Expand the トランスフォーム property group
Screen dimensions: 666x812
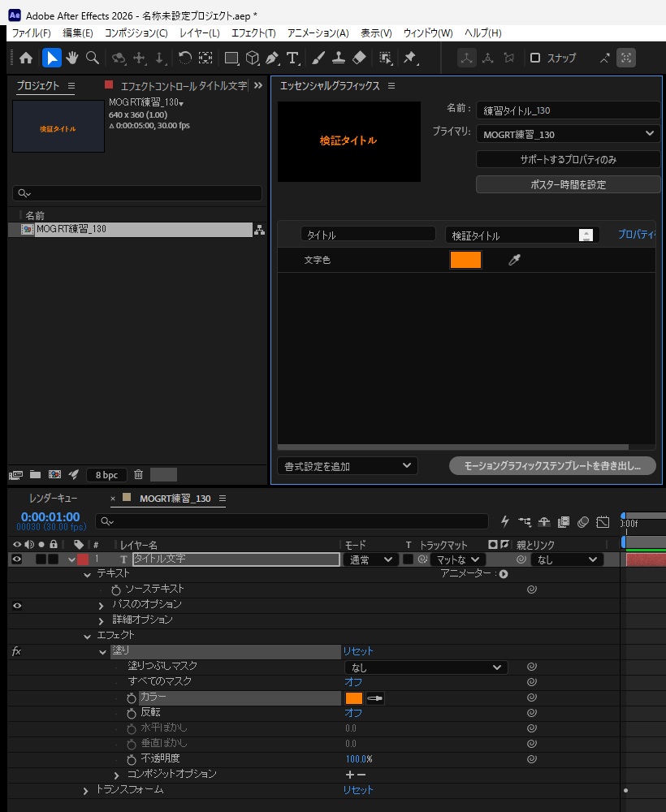pyautogui.click(x=85, y=790)
